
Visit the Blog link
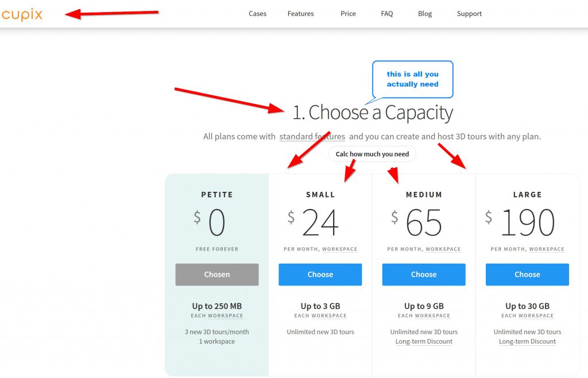coord(425,14)
